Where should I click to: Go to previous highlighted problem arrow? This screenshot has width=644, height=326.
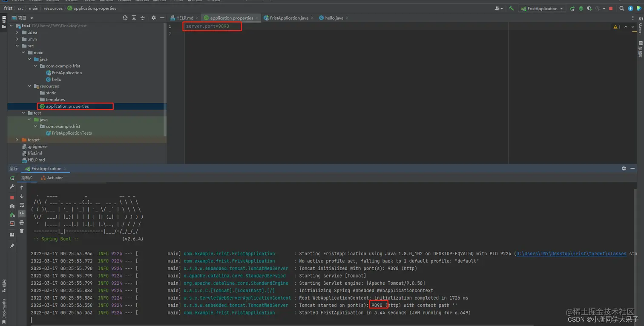coord(626,27)
